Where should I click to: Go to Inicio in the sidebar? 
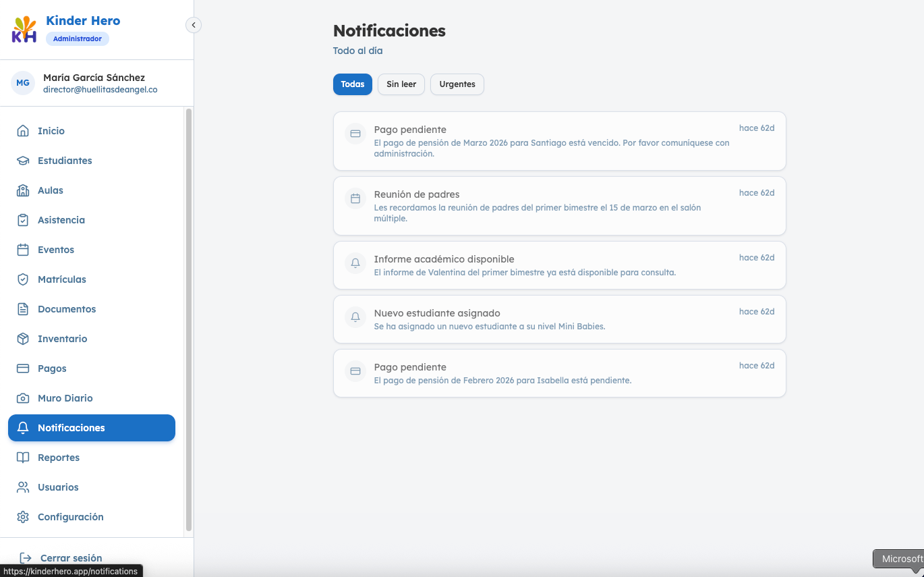coord(92,131)
